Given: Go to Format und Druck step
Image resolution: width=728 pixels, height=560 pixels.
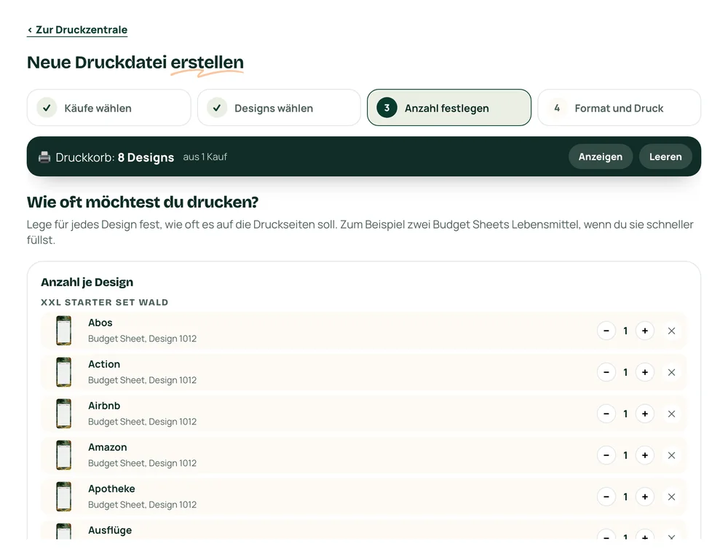Looking at the screenshot, I should (x=620, y=108).
